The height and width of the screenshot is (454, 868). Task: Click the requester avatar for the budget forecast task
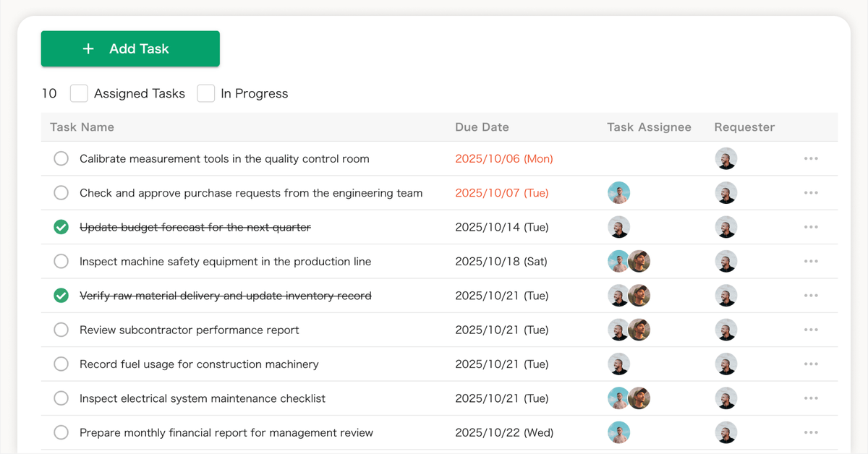click(726, 227)
